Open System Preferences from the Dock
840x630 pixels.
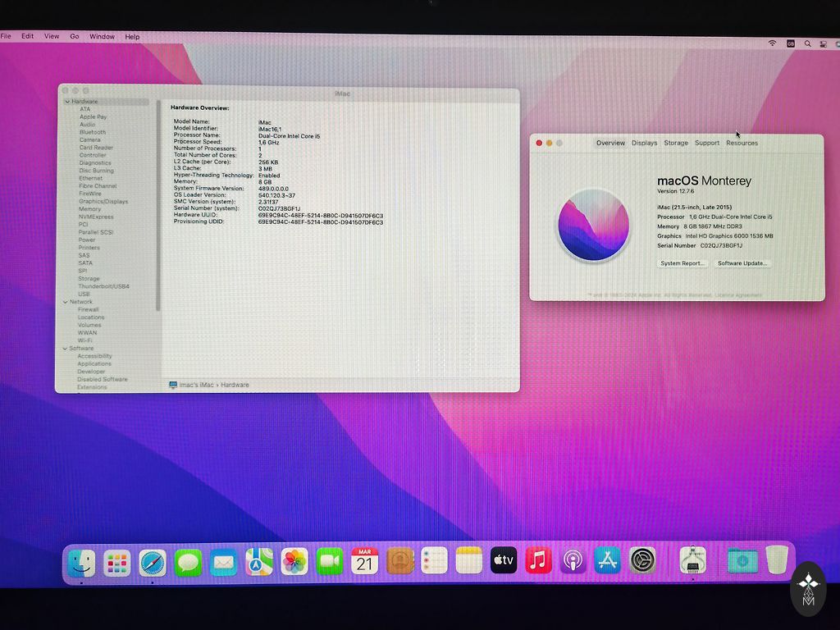point(642,561)
